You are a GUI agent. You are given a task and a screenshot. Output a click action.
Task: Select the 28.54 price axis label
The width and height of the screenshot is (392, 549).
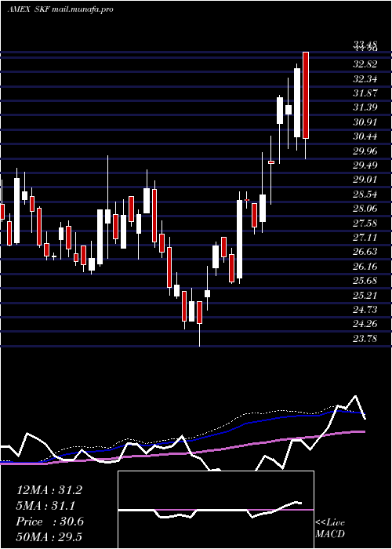[x=365, y=194]
